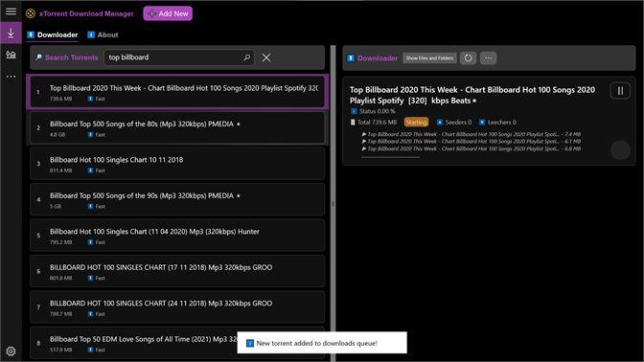Select Billboard Top 500 Songs of the 80s
This screenshot has width=644, height=362.
pos(177,128)
